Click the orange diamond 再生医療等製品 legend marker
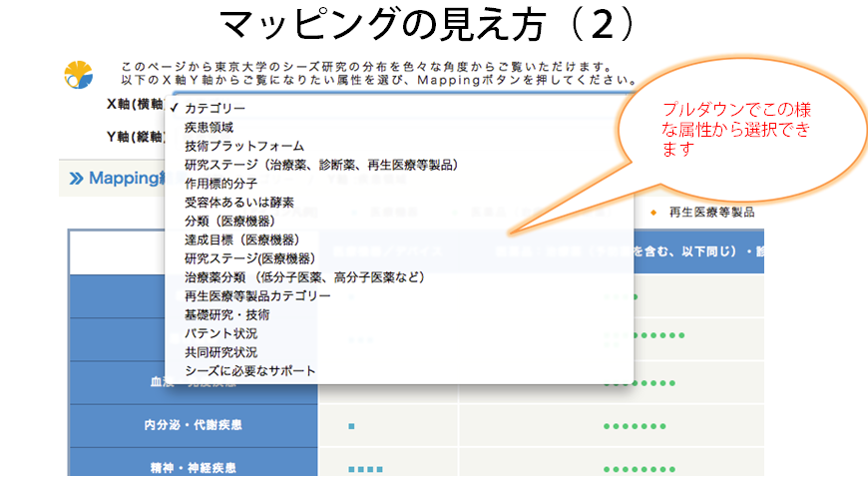 coord(651,213)
